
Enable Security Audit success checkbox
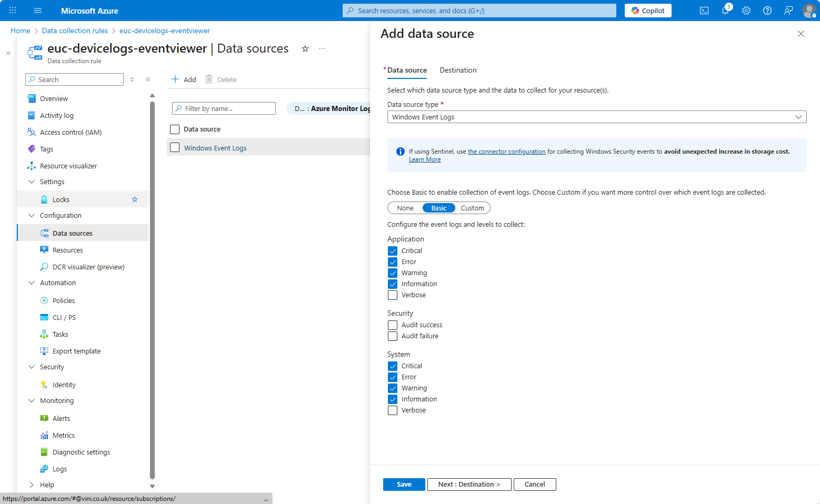[x=393, y=325]
